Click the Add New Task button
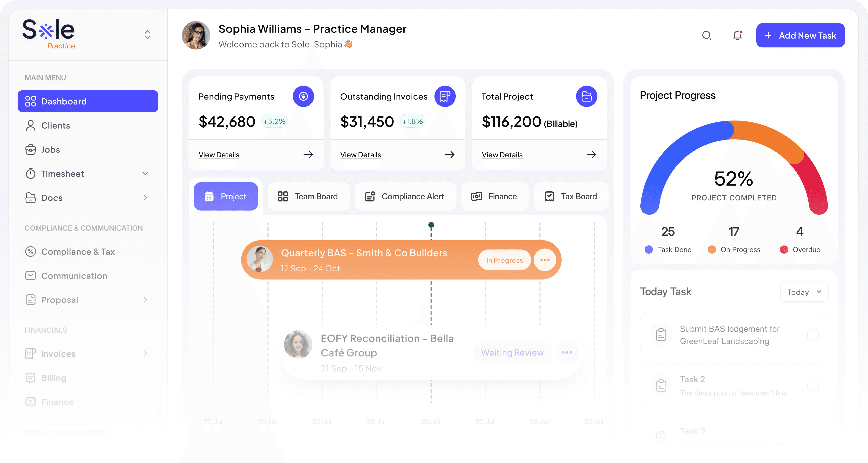Viewport: 868px width, 463px height. (x=800, y=36)
